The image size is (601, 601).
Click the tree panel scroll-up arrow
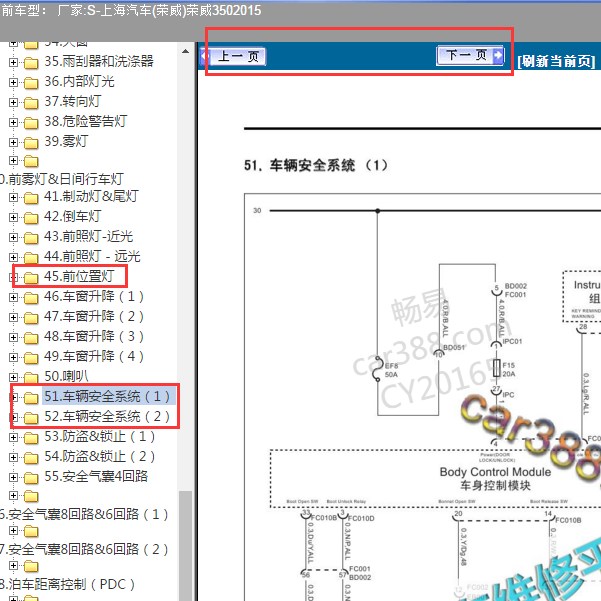click(186, 51)
